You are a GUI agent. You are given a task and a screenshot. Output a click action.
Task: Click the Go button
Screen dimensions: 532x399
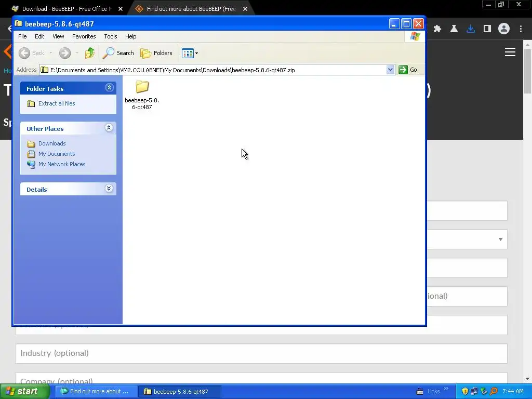pos(408,70)
